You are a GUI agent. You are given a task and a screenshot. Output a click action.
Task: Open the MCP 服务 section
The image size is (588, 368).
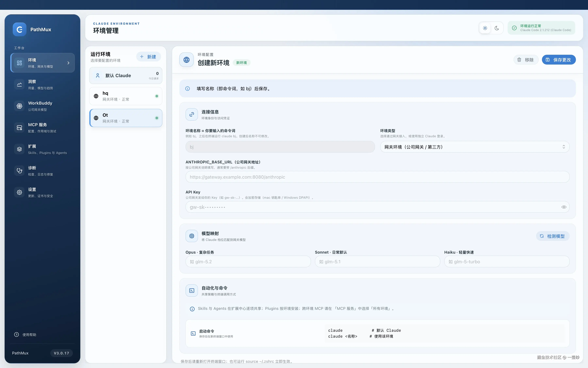click(x=43, y=127)
